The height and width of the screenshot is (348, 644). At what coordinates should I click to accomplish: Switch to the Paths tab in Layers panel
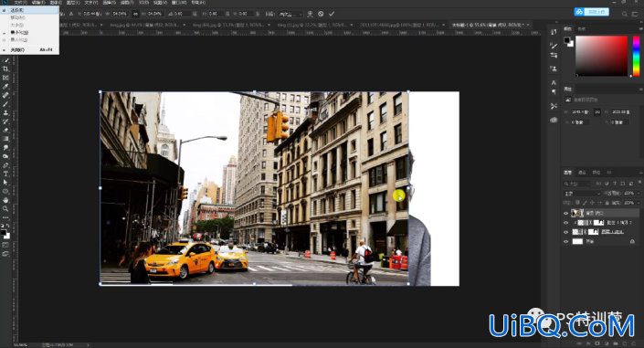[x=596, y=173]
